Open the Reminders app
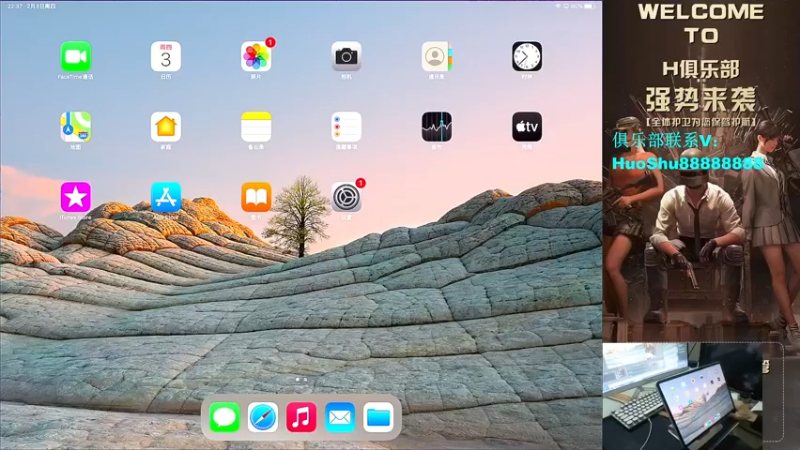Viewport: 800px width, 450px height. click(346, 127)
